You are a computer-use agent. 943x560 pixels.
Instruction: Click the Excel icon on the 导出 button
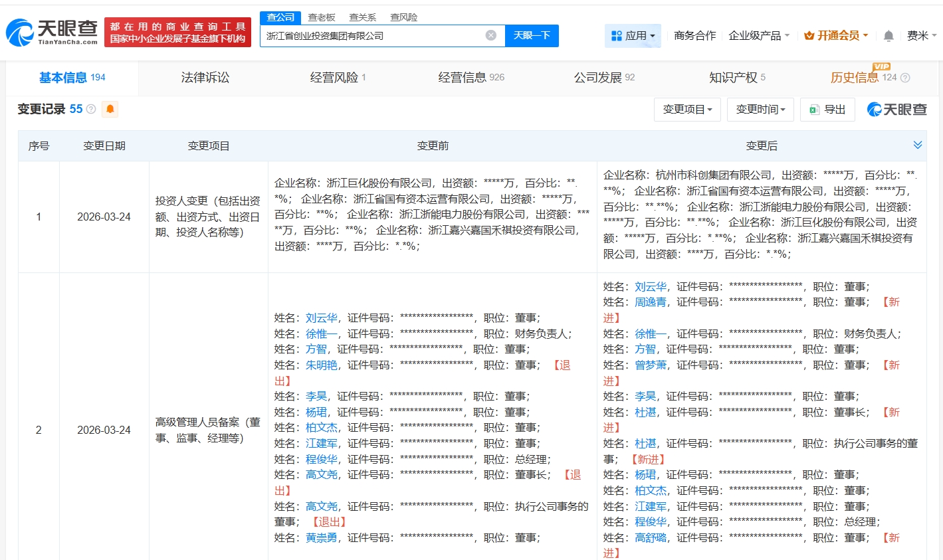814,110
